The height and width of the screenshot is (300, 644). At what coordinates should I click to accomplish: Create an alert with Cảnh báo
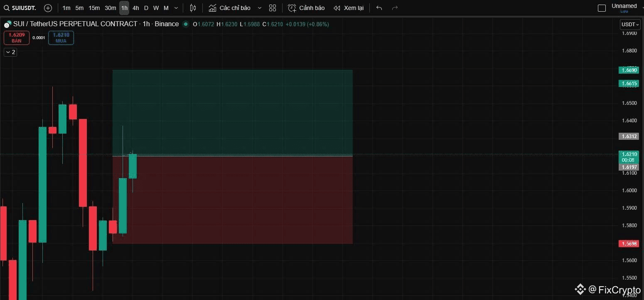point(307,8)
